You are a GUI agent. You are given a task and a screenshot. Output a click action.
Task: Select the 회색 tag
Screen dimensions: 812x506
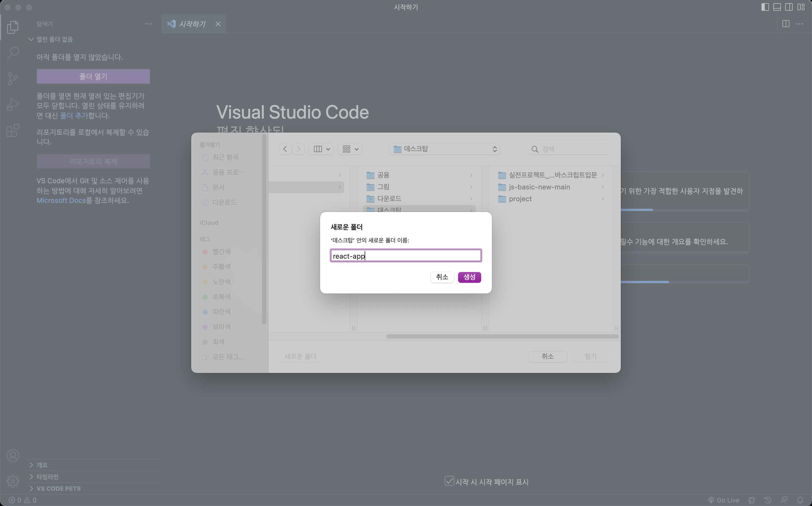tap(214, 342)
